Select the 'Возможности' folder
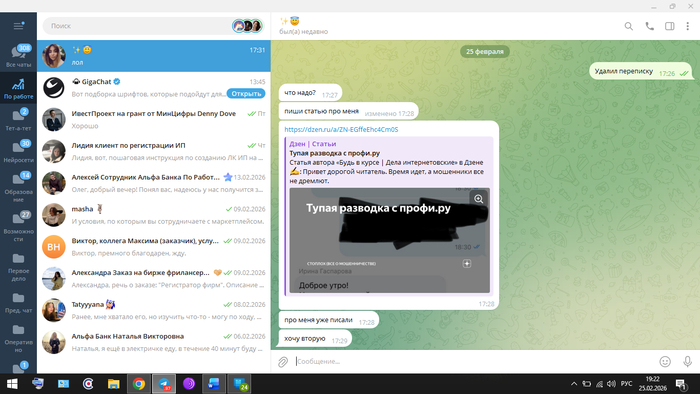700x394 pixels. pos(18,226)
